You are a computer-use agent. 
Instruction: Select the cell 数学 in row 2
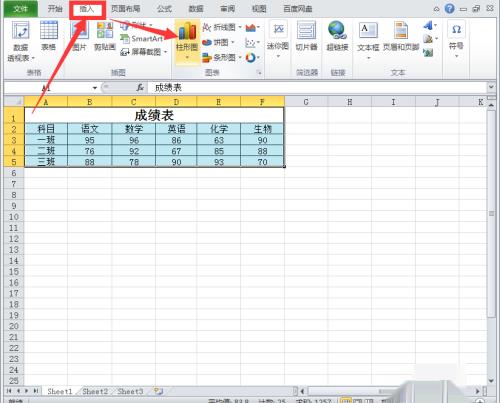[134, 129]
